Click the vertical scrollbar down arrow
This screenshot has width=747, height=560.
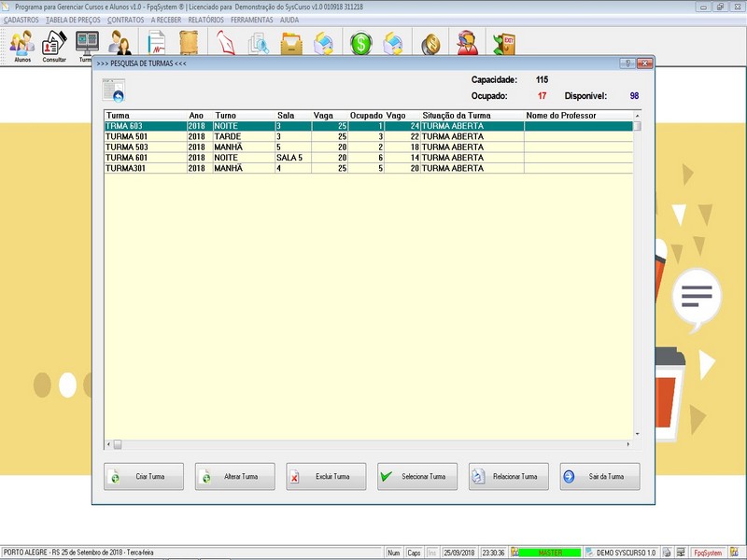[x=638, y=434]
